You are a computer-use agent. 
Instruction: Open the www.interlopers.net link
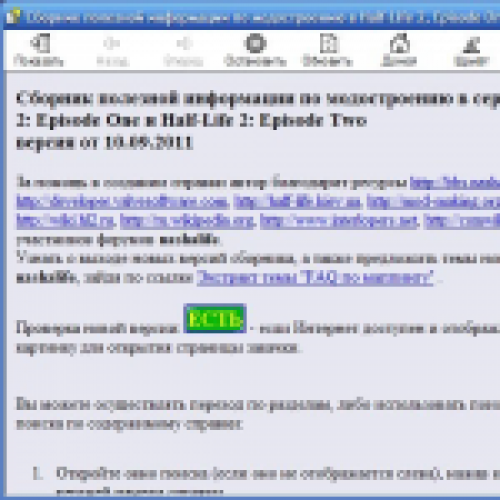point(339,221)
